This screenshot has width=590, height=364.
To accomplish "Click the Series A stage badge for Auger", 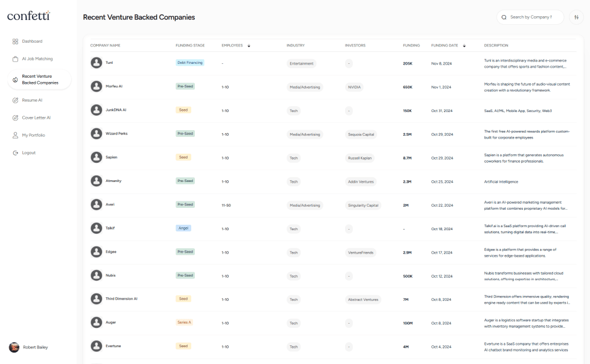I will click(184, 322).
